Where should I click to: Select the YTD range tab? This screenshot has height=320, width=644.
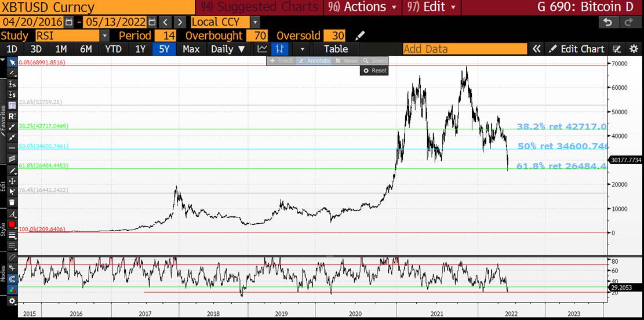113,49
